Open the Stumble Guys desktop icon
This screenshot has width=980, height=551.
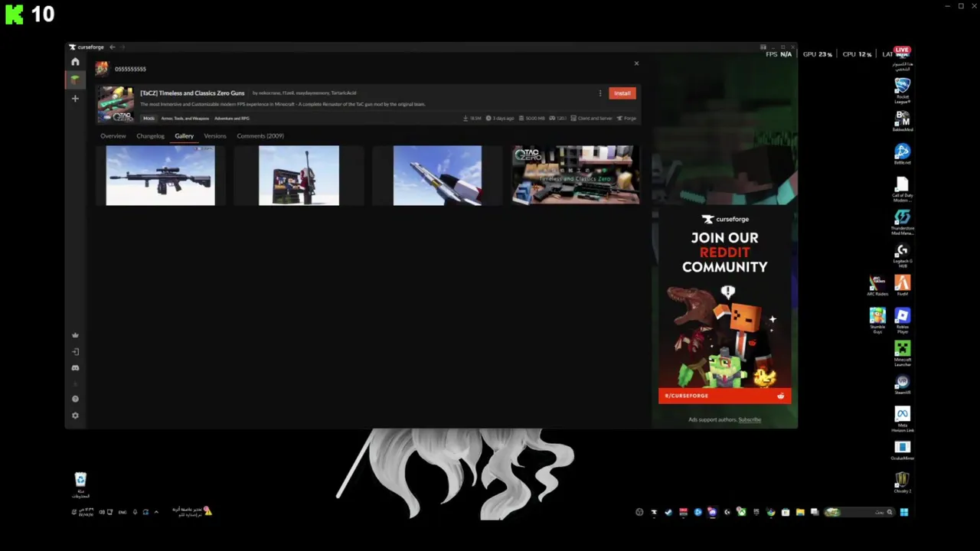[877, 321]
